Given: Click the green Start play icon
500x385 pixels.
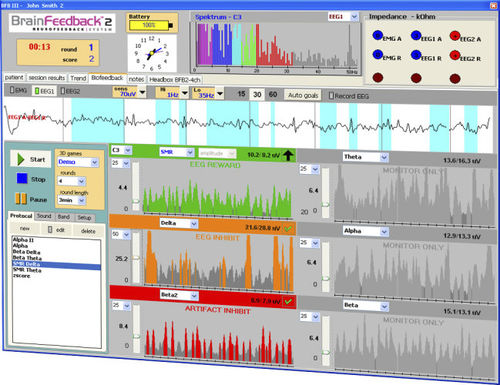Looking at the screenshot, I should click(x=21, y=159).
